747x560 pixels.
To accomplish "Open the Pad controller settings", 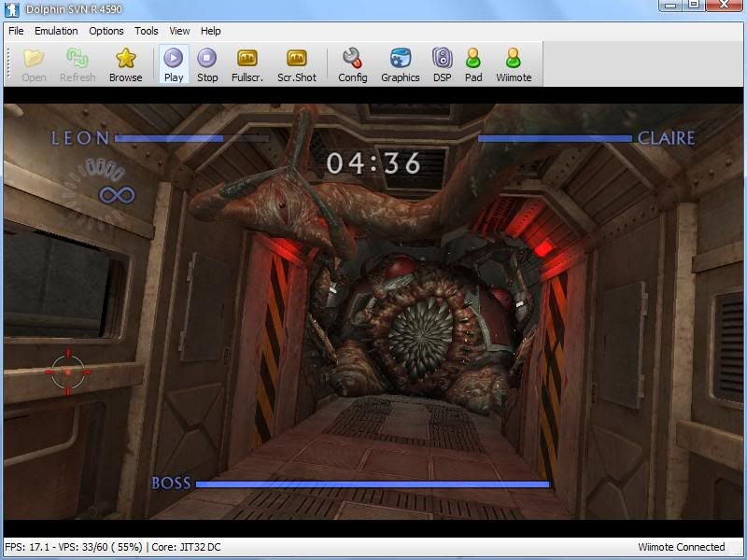I will coord(473,64).
